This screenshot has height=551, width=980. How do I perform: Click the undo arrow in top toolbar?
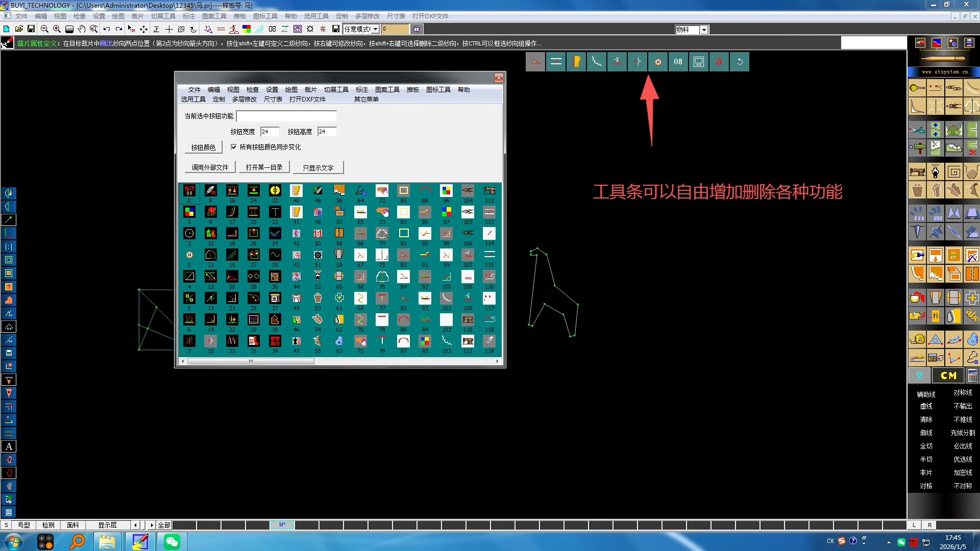pyautogui.click(x=106, y=29)
